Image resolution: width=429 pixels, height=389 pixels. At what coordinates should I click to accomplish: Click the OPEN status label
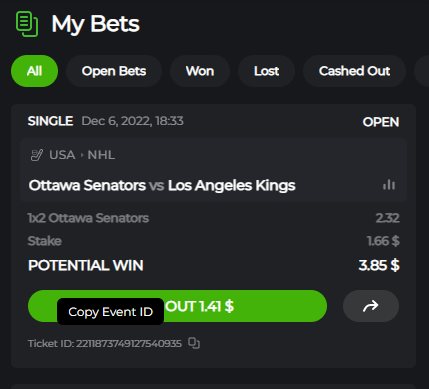pyautogui.click(x=381, y=122)
